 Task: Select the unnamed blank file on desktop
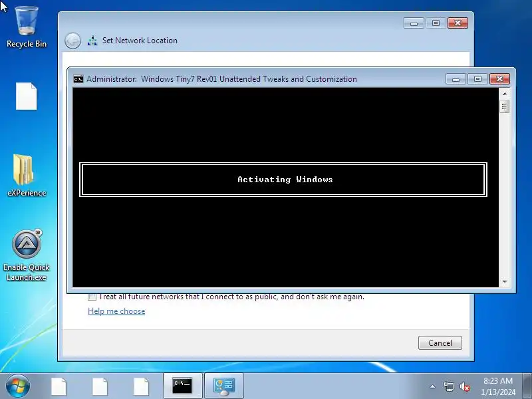[27, 96]
